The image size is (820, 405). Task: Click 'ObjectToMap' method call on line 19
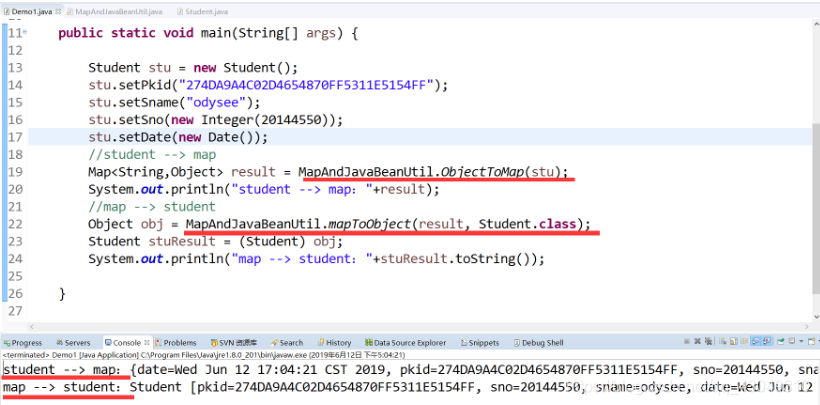click(x=483, y=172)
